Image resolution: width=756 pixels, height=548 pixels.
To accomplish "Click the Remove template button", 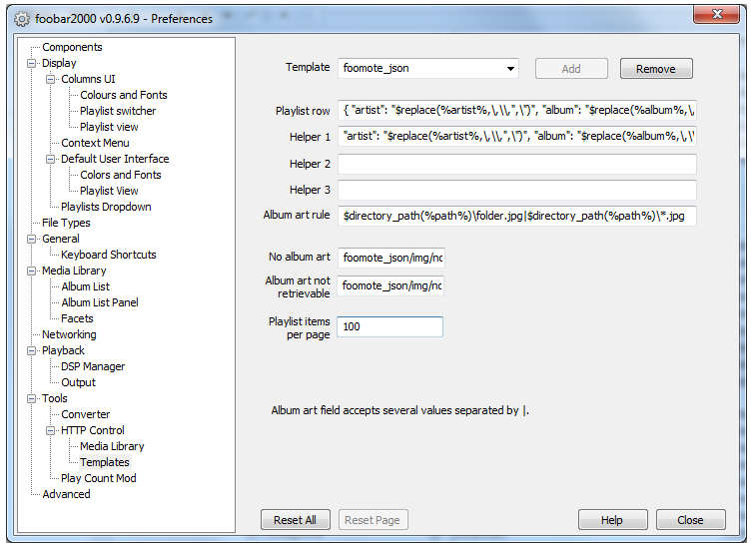I will tap(656, 69).
